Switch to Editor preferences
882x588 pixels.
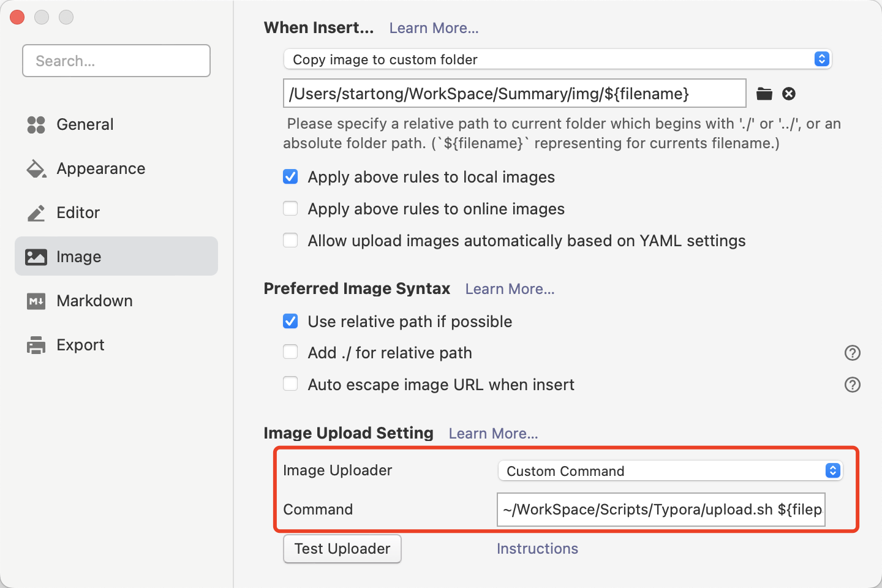tap(116, 213)
